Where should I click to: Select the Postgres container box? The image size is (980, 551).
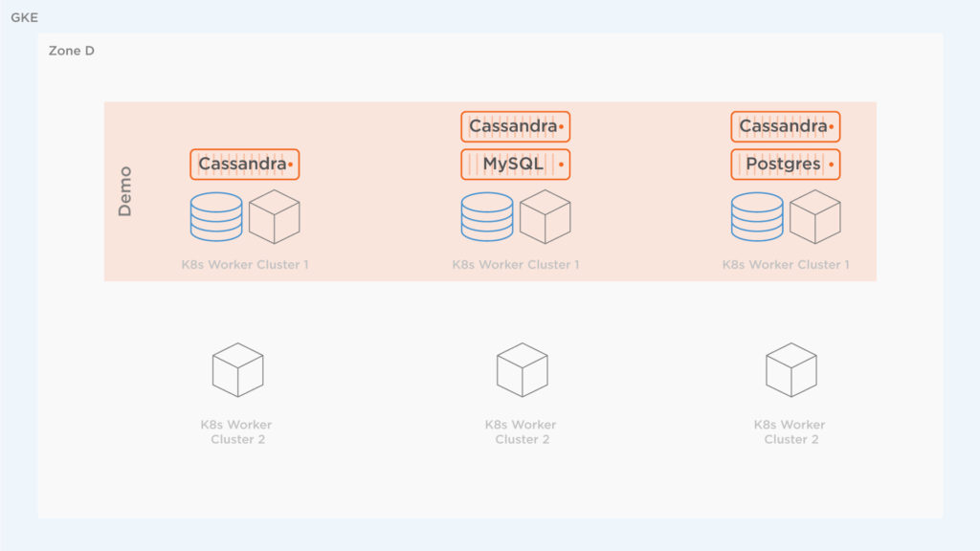point(785,165)
